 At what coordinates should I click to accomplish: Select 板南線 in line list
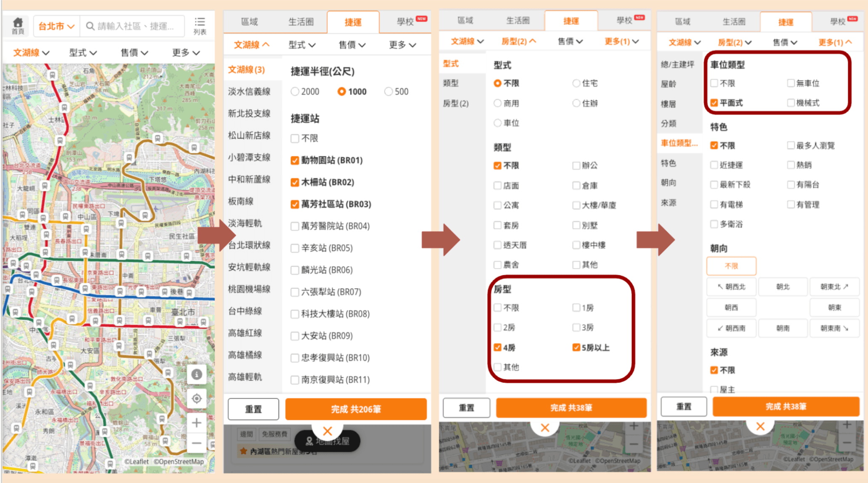[241, 201]
